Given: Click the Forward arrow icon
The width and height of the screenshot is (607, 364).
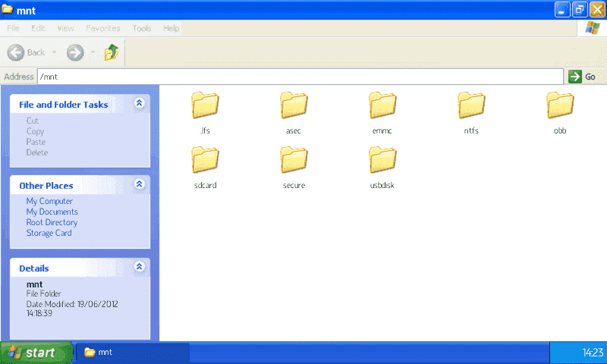Looking at the screenshot, I should [75, 52].
